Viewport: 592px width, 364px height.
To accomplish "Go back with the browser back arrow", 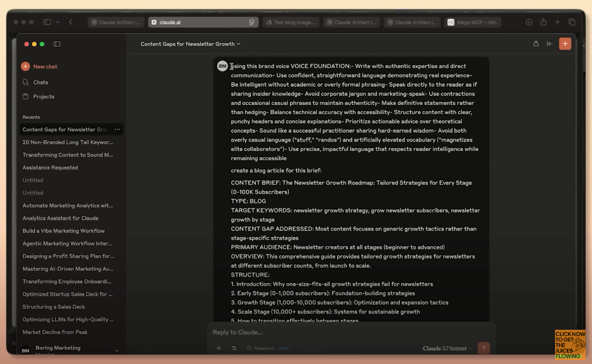I will (71, 22).
